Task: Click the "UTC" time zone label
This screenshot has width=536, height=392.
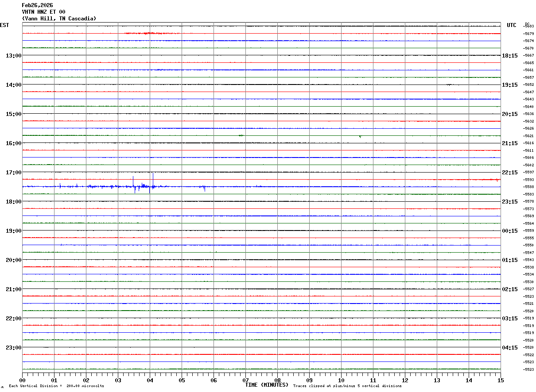Action: [x=512, y=25]
